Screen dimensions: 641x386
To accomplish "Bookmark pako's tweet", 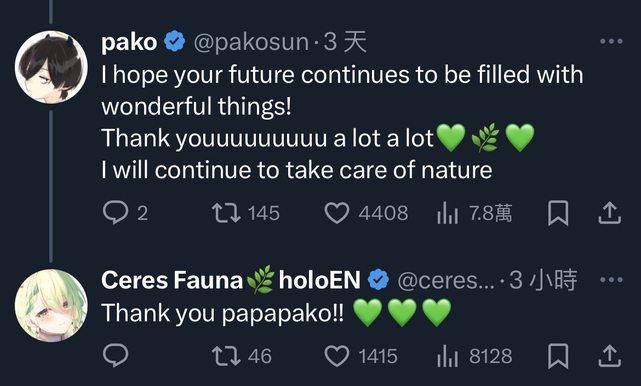I will 558,213.
